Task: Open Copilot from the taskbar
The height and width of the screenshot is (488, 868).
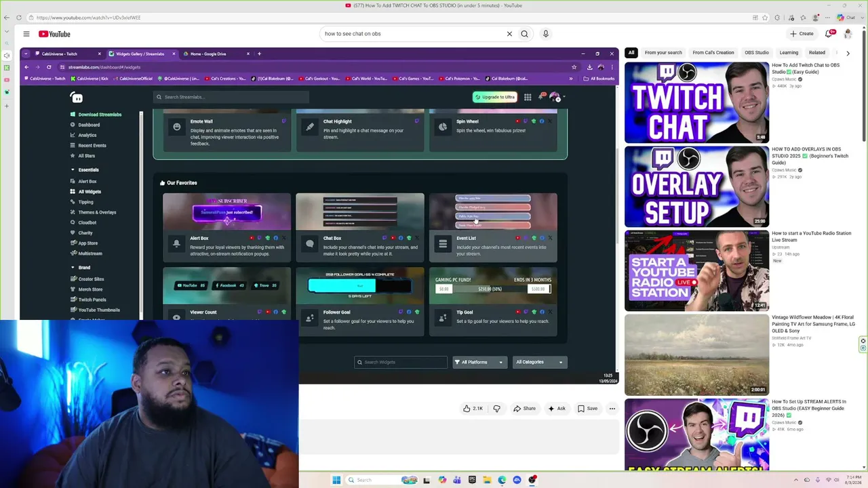Action: (x=442, y=480)
